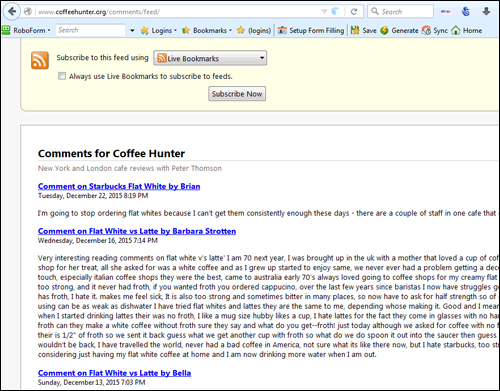Click the site identity globe icon
This screenshot has width=500, height=391.
(x=28, y=12)
